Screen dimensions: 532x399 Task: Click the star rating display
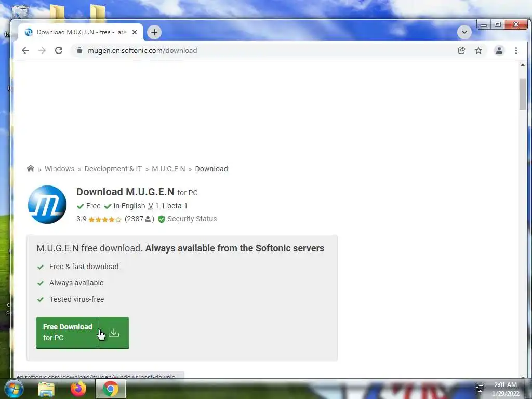coord(105,220)
